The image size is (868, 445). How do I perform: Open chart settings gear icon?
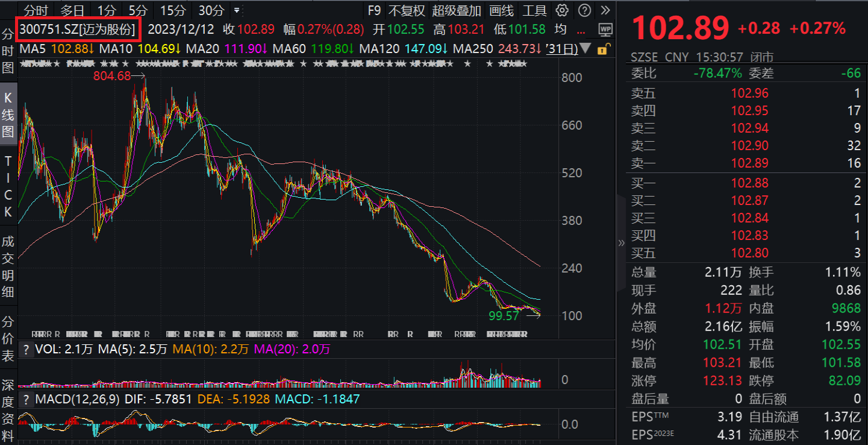pyautogui.click(x=562, y=10)
